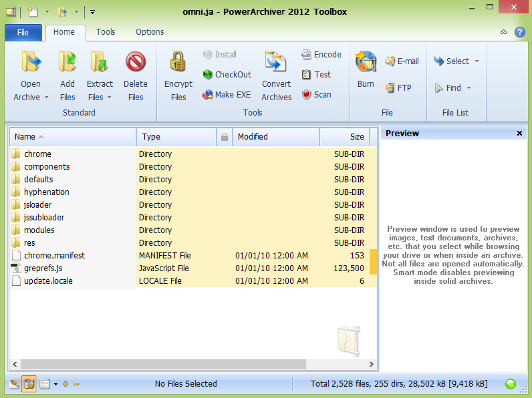The image size is (532, 398).
Task: Click the 'No Files Selected' status text
Action: click(x=186, y=384)
